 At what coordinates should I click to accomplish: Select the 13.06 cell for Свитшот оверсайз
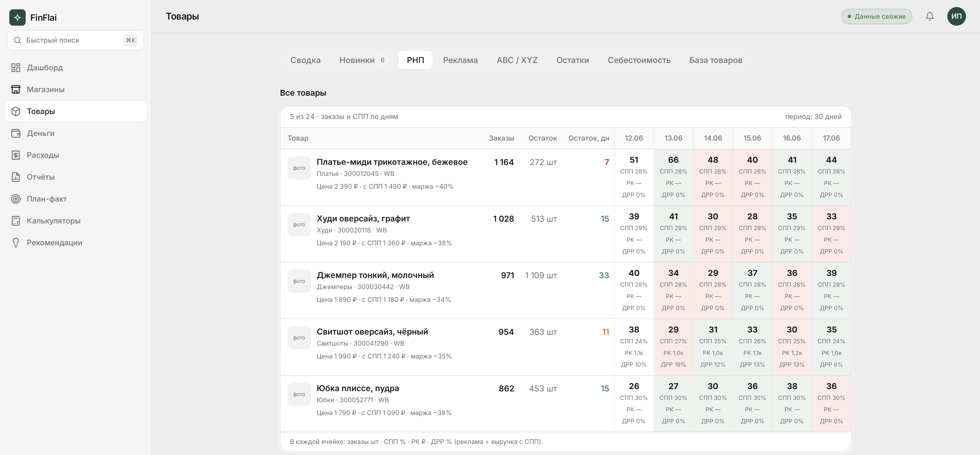coord(673,347)
